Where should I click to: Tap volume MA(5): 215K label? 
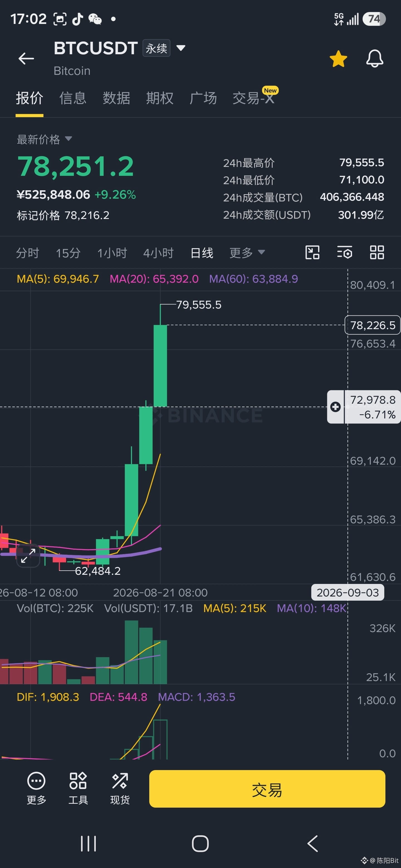(x=235, y=608)
